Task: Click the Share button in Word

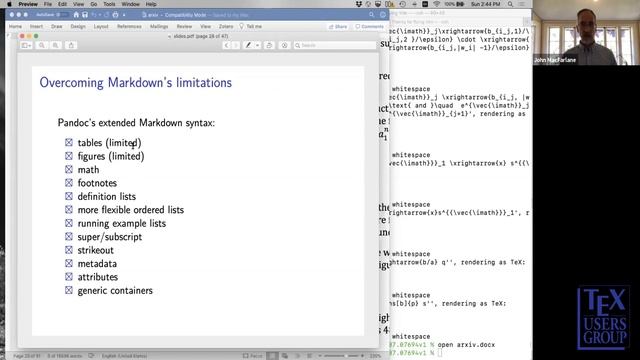Action: coord(338,27)
